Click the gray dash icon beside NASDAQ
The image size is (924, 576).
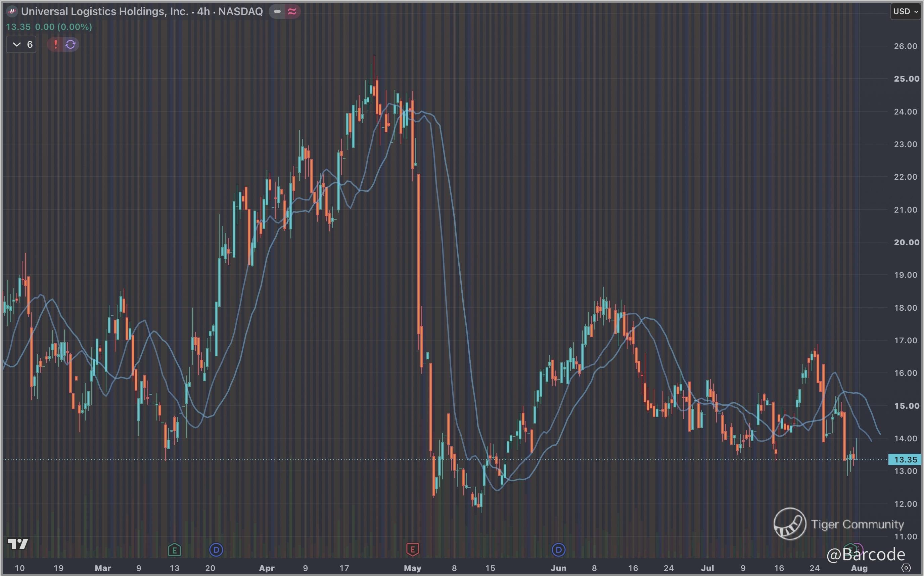click(x=277, y=11)
